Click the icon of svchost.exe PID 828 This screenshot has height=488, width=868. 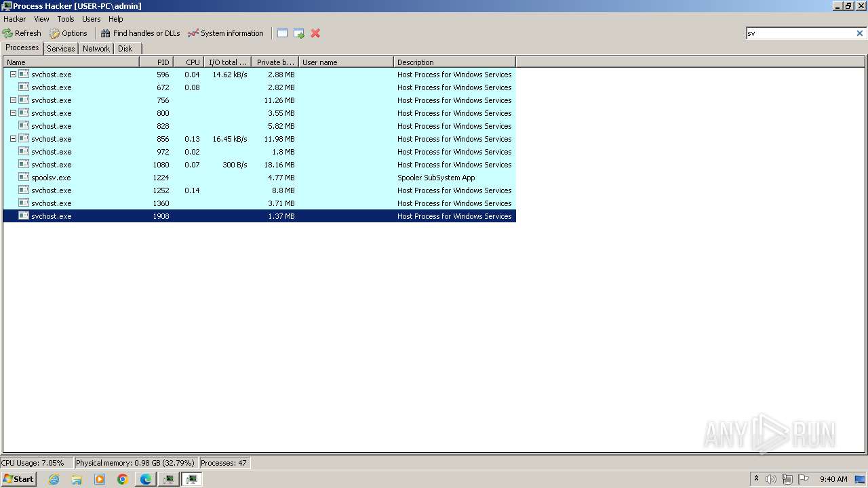(x=24, y=126)
